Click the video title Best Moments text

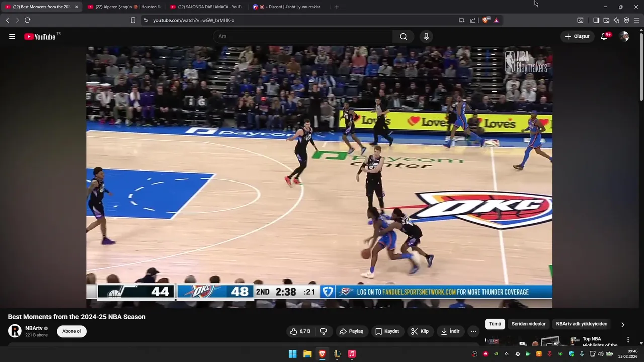pos(76,317)
